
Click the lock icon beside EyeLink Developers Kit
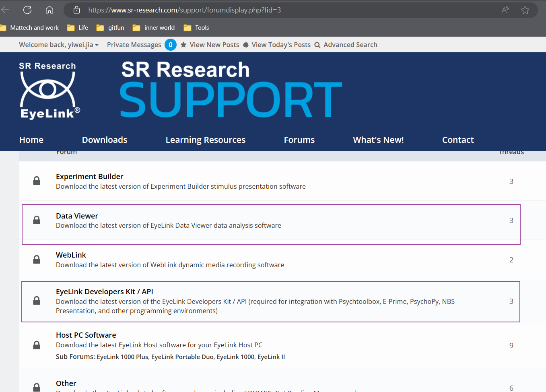37,301
